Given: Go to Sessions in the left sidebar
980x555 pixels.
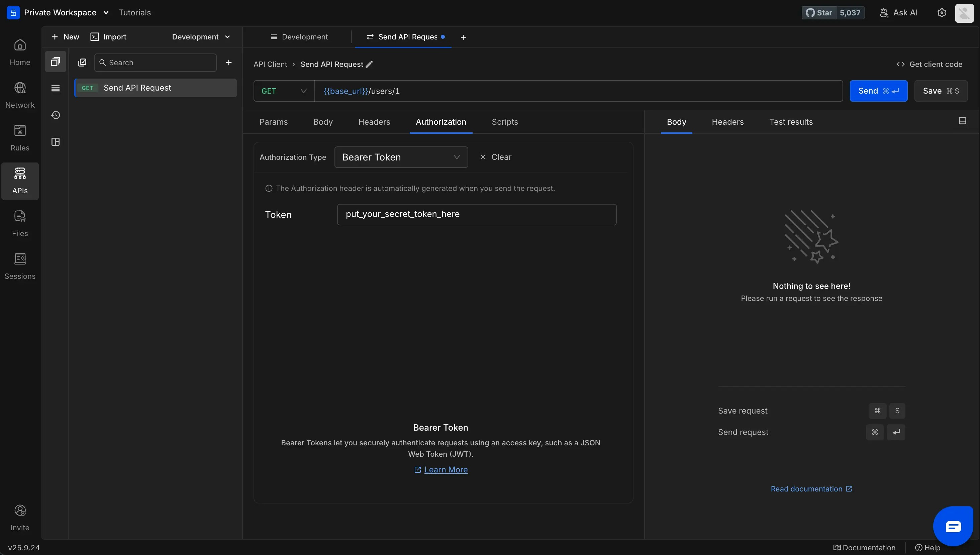Looking at the screenshot, I should point(20,266).
